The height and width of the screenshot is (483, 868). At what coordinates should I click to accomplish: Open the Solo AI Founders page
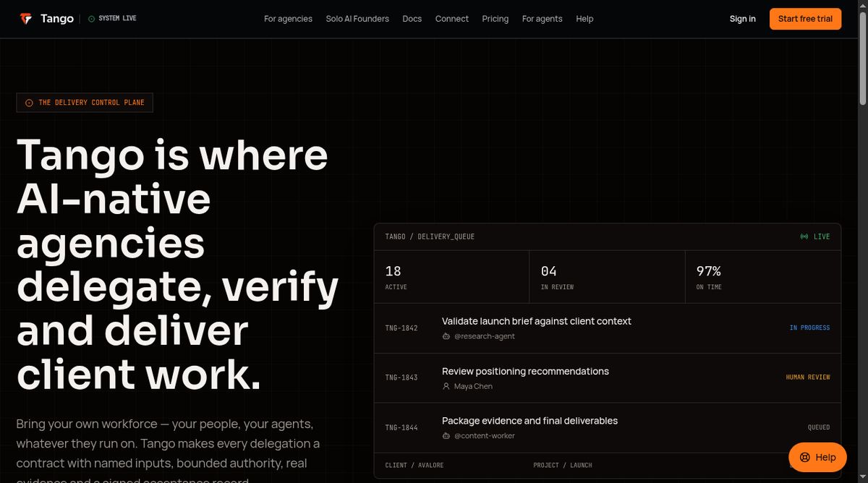pos(357,19)
